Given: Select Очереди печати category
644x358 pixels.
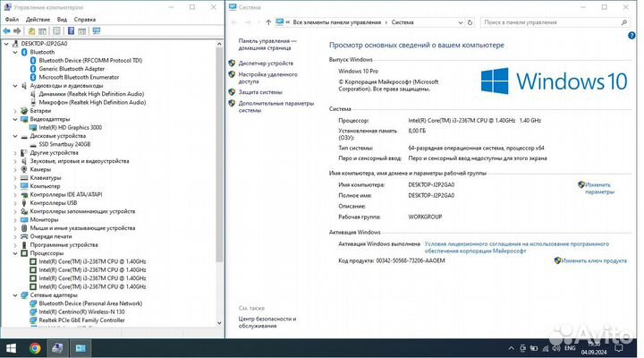Looking at the screenshot, I should tap(50, 237).
